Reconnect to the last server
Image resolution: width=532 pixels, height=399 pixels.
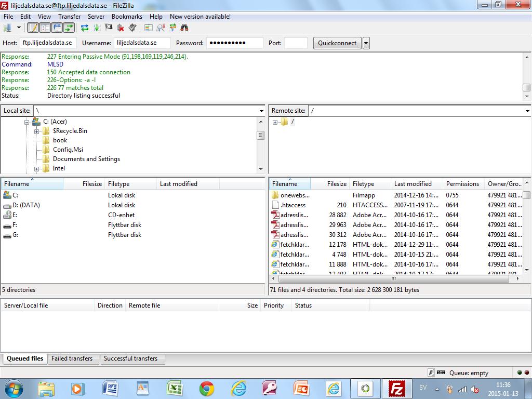(x=132, y=28)
